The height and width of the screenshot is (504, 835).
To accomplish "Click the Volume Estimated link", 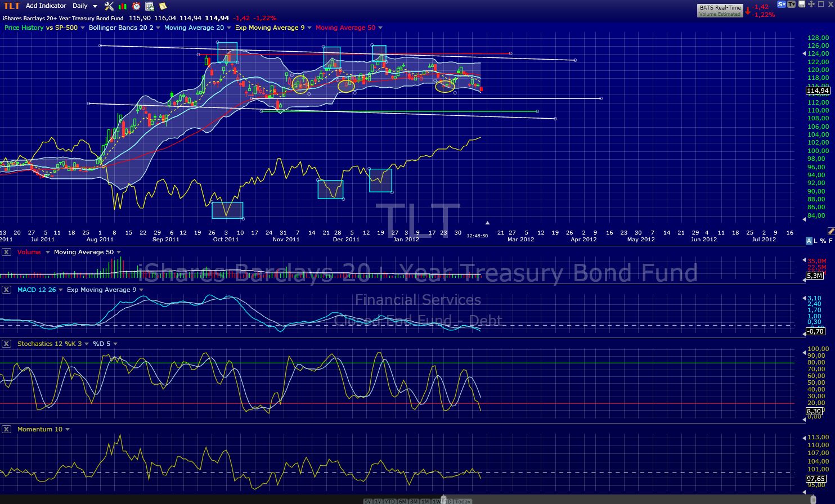I will tap(720, 14).
